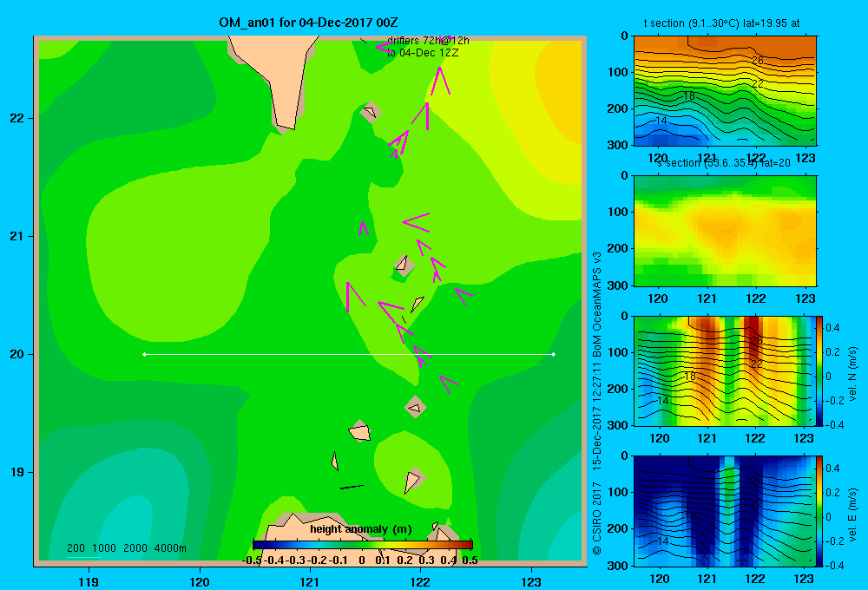Click the map title 'OM_an01 for 04-Dec-2017 00Z'
868x590 pixels.
point(308,23)
